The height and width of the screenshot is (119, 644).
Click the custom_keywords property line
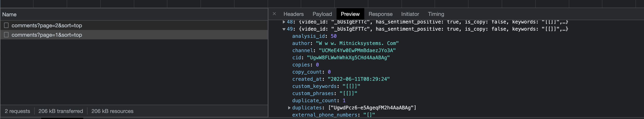point(326,86)
